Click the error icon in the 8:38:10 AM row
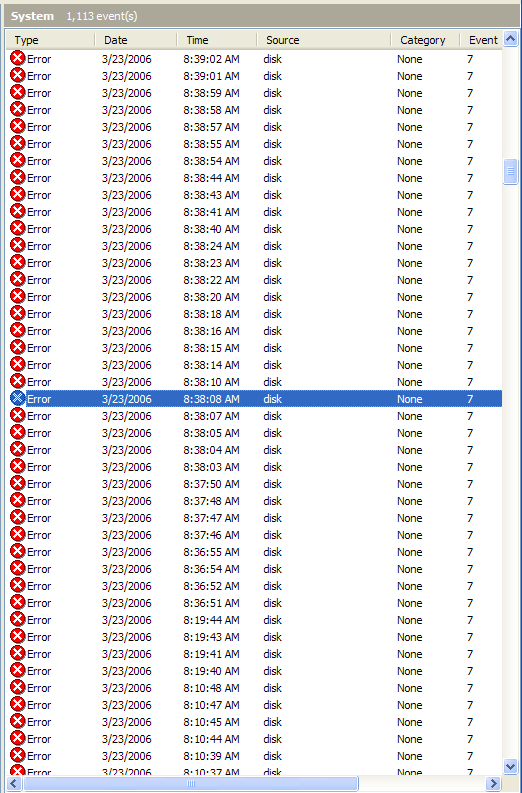The width and height of the screenshot is (522, 793). point(18,381)
